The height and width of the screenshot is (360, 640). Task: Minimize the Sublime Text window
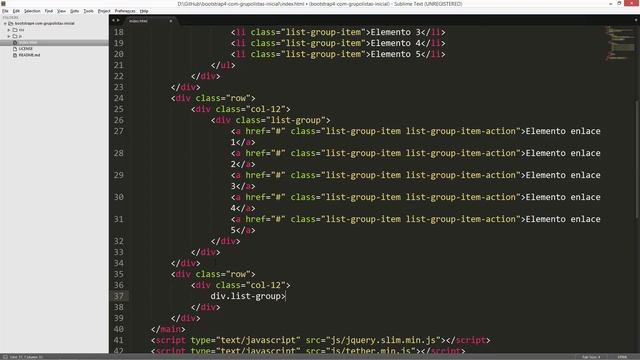click(610, 3)
